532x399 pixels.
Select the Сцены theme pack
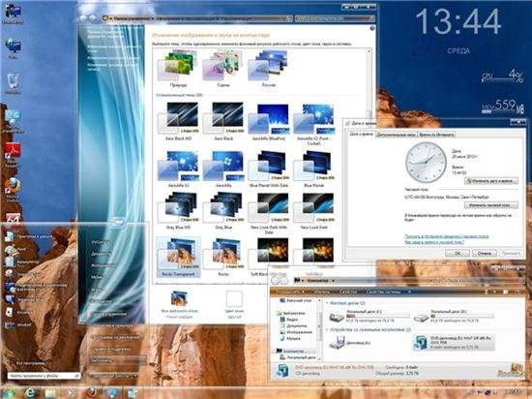click(x=222, y=69)
